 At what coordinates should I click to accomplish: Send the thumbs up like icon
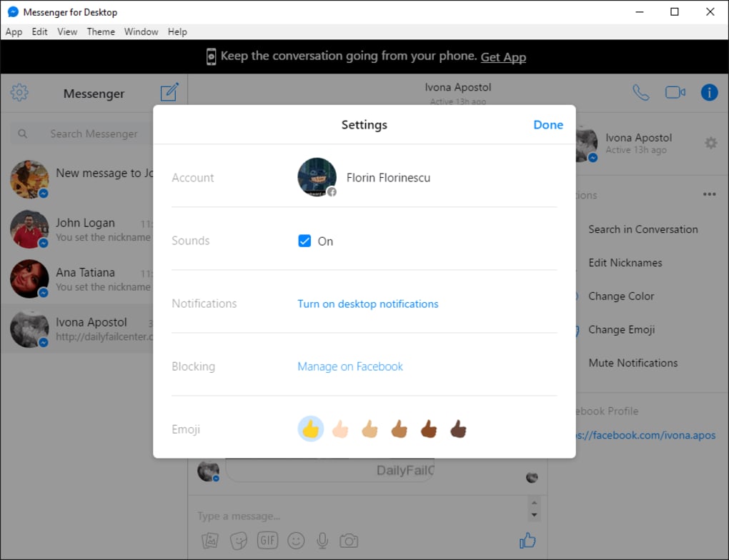click(527, 541)
